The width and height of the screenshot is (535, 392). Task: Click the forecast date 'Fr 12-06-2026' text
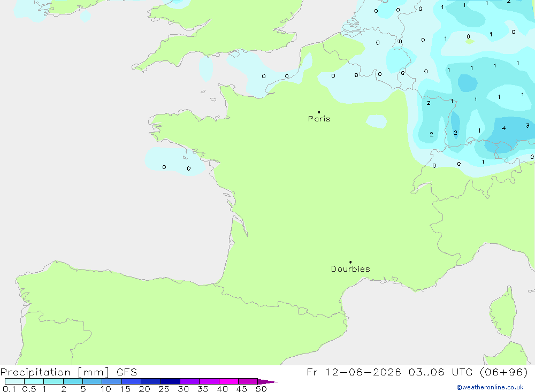[x=354, y=372]
